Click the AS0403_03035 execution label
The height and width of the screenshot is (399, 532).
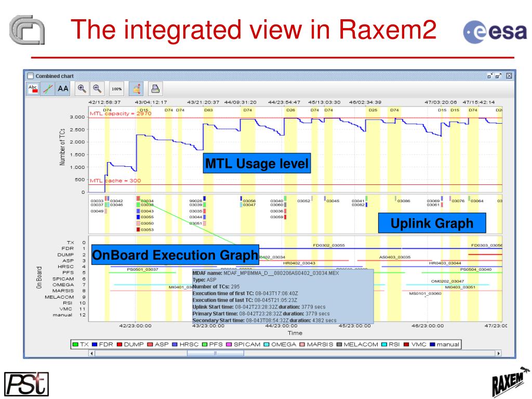tap(395, 257)
